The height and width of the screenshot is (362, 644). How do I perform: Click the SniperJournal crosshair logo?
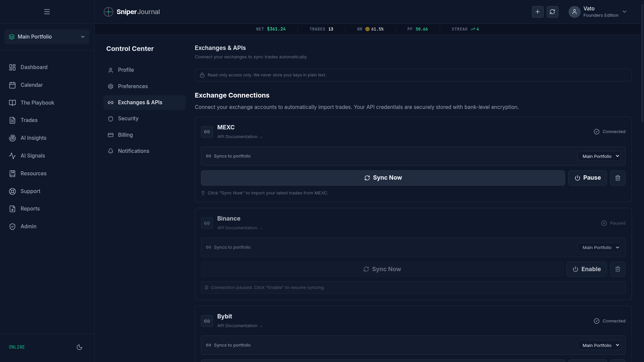click(108, 12)
